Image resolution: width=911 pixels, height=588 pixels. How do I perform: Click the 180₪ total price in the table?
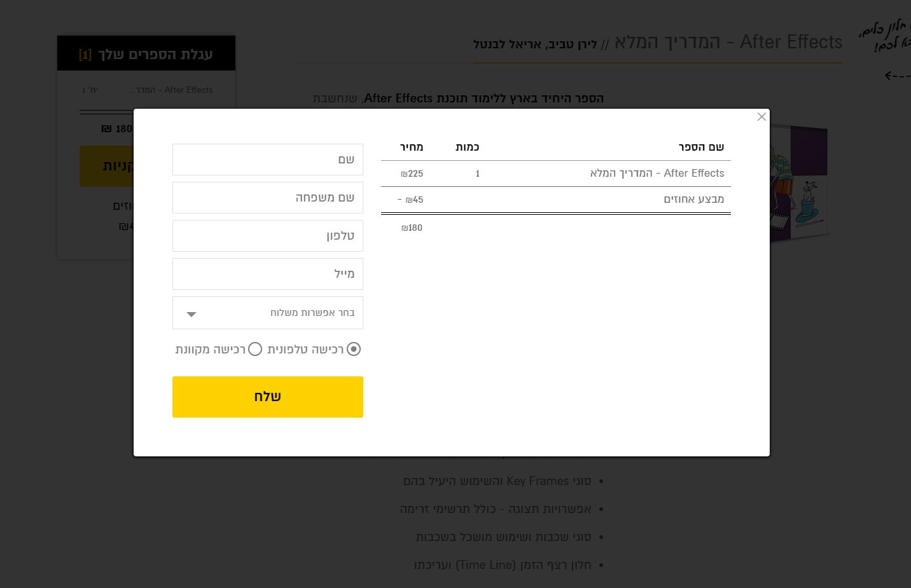click(412, 228)
